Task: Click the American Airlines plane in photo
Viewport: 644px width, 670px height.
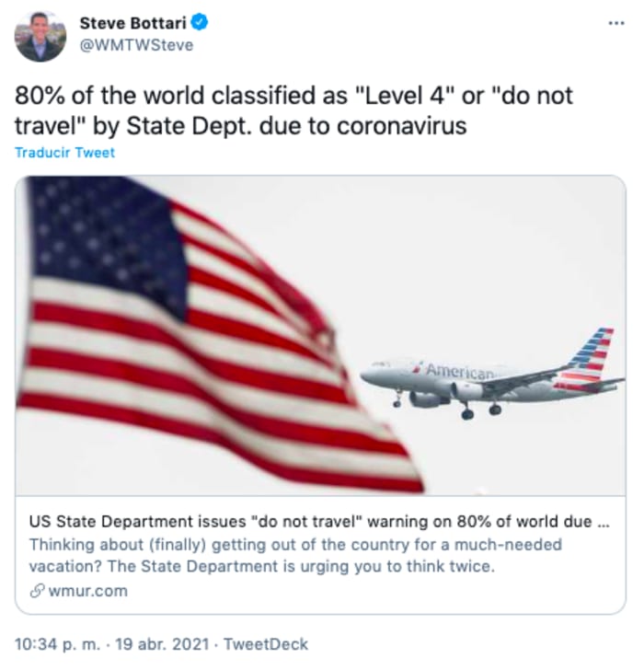Action: (478, 379)
